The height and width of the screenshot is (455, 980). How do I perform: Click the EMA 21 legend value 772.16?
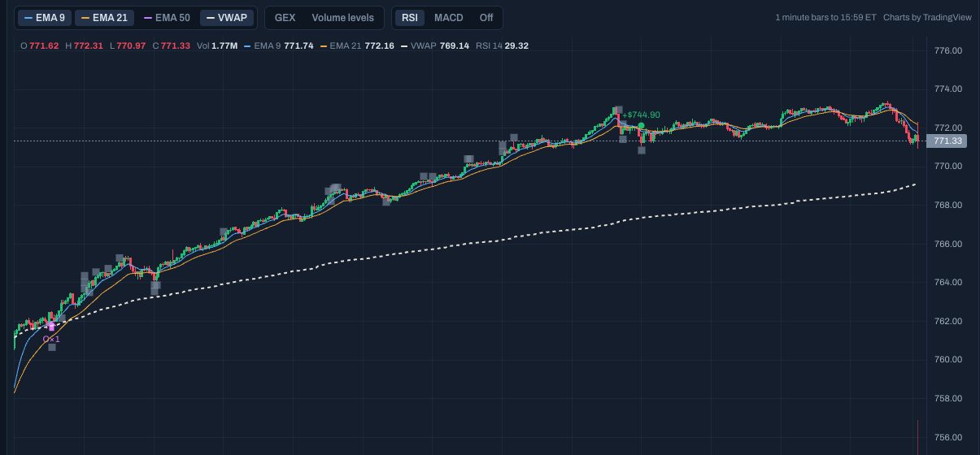pyautogui.click(x=380, y=45)
